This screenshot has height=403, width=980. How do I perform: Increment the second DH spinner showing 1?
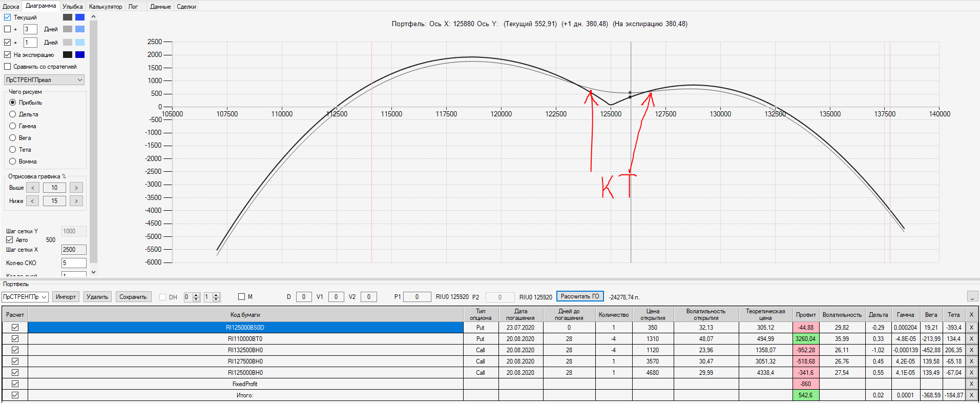click(x=216, y=295)
